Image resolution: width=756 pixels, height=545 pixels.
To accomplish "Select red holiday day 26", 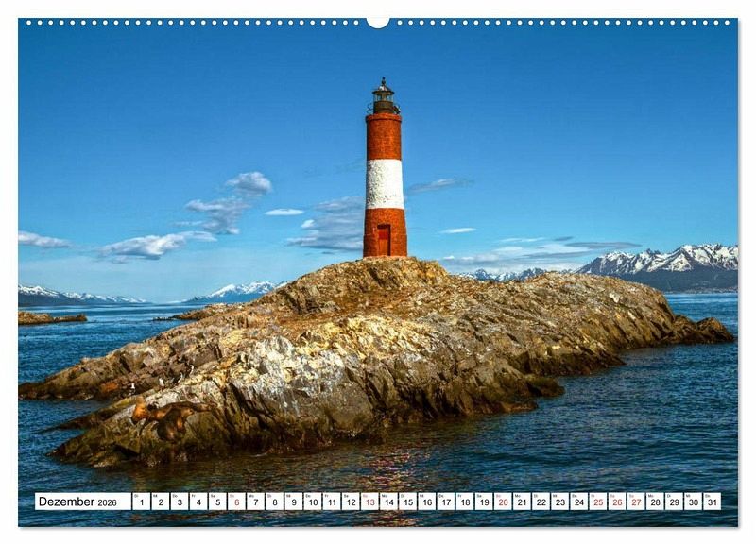I will [617, 502].
